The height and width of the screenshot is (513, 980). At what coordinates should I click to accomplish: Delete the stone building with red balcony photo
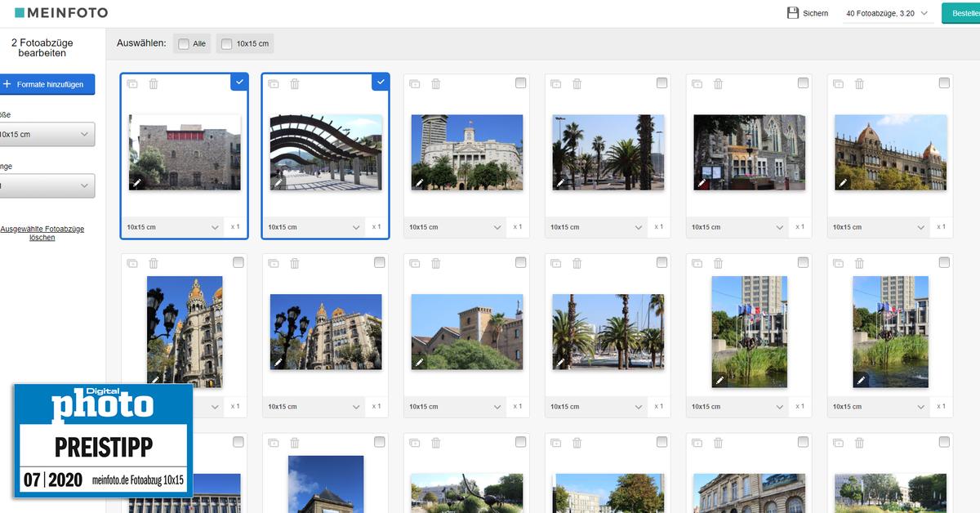click(154, 83)
